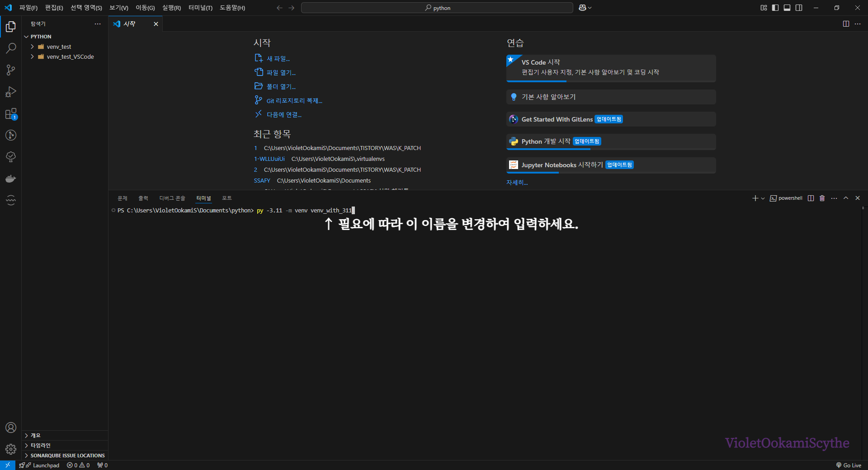
Task: Open the Search view in activity bar
Action: point(11,48)
